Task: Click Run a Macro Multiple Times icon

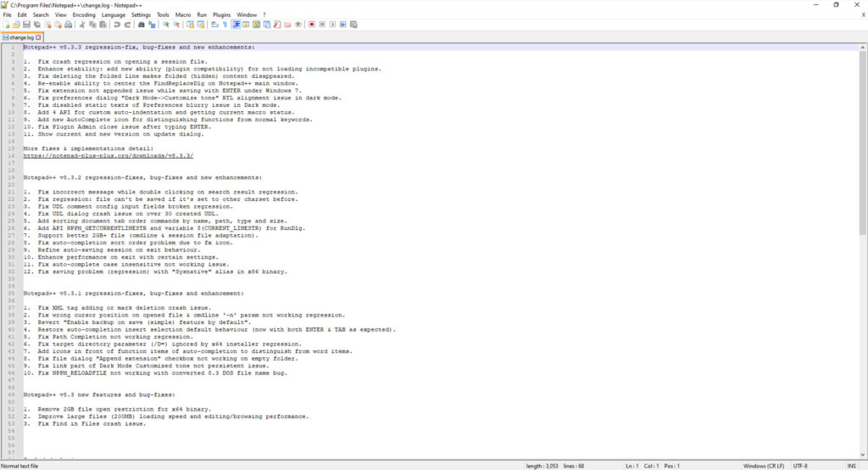Action: click(x=343, y=25)
